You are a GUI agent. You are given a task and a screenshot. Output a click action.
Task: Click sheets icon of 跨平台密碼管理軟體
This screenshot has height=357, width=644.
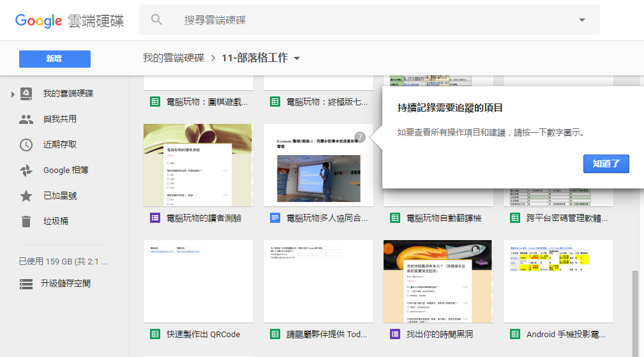tap(514, 218)
